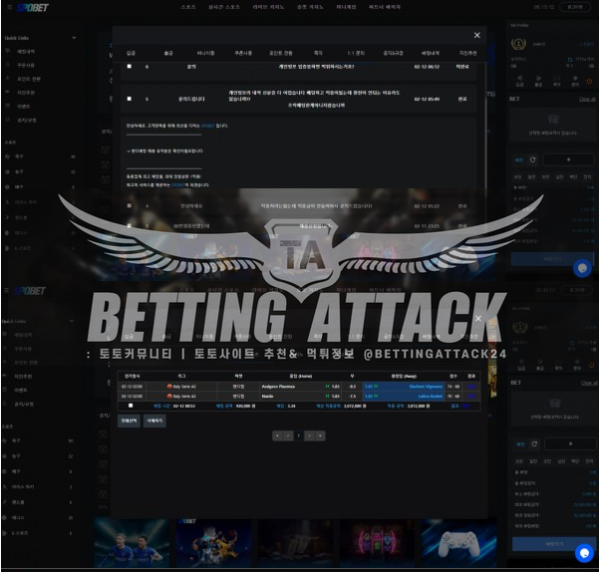Collapse Quick Links beside the inquiry modal
Image resolution: width=600 pixels, height=572 pixels.
pos(74,37)
